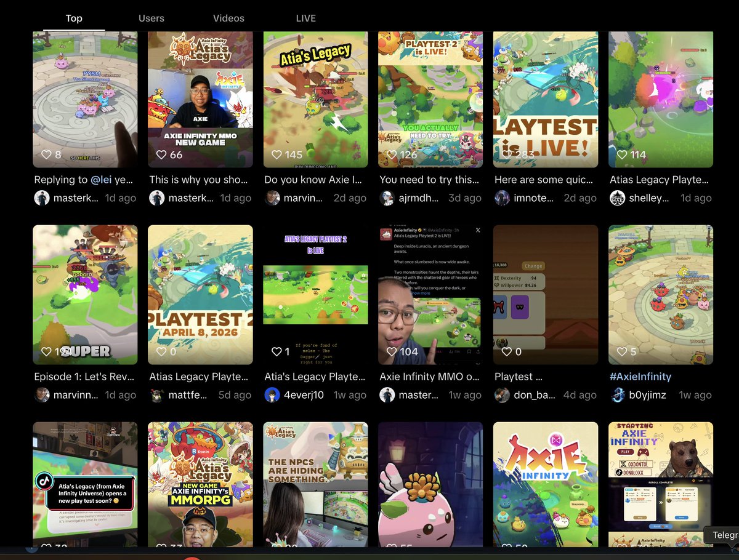
Task: Open caption 'You need to try this...'
Action: (429, 180)
